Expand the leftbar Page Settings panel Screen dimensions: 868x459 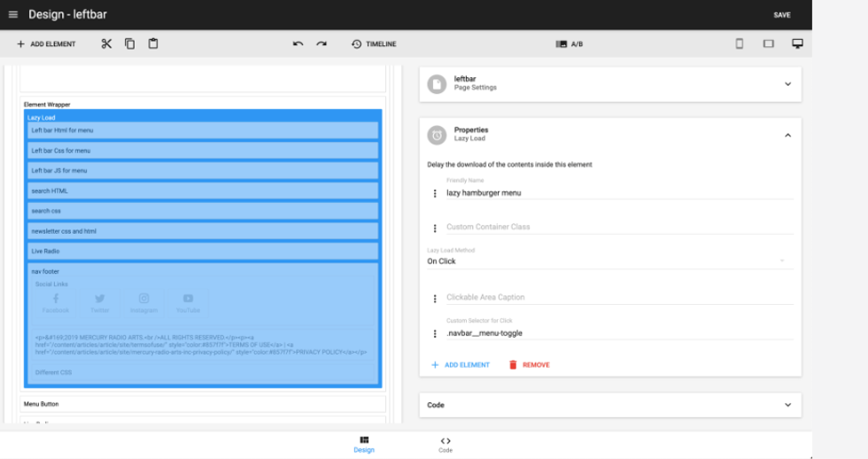[x=787, y=84]
